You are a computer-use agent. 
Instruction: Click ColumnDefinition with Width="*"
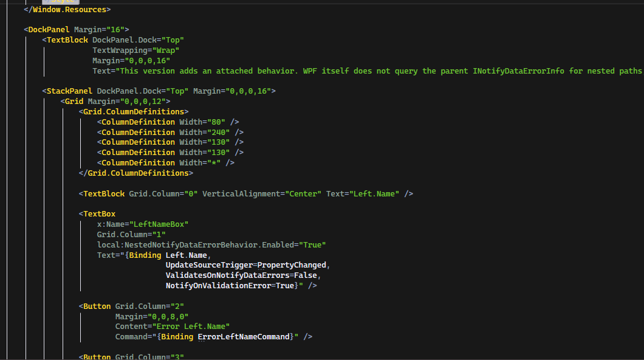165,162
